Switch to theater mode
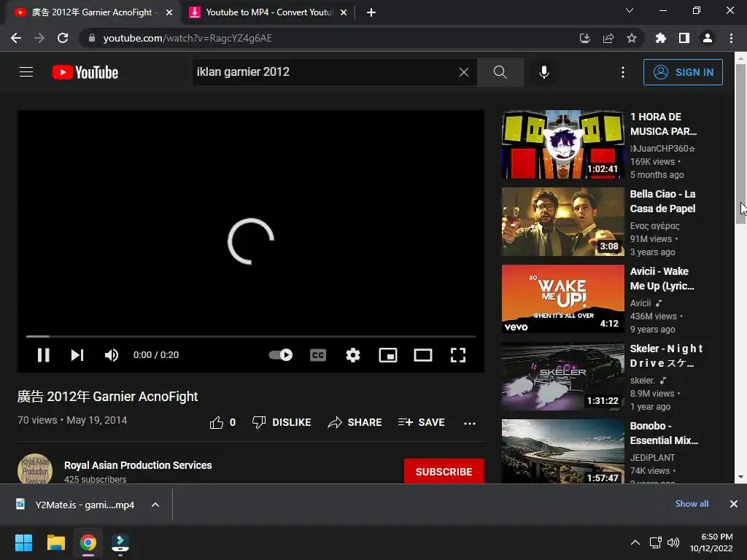Image resolution: width=747 pixels, height=560 pixels. point(423,355)
